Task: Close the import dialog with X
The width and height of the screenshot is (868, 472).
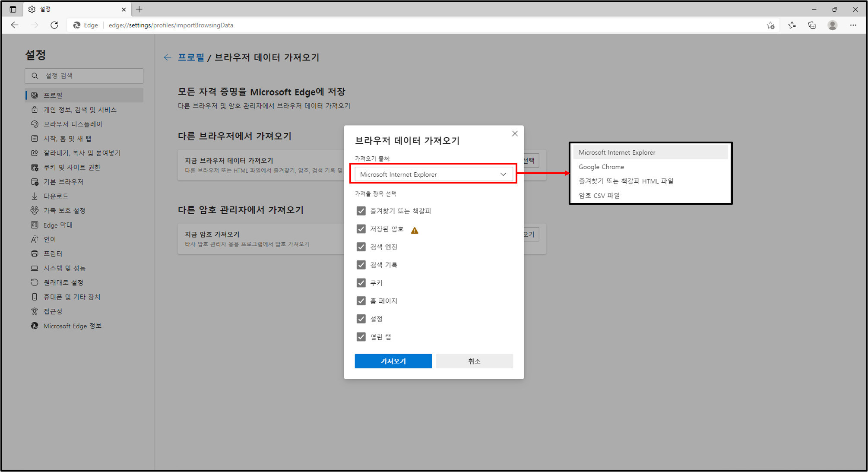Action: (x=515, y=133)
